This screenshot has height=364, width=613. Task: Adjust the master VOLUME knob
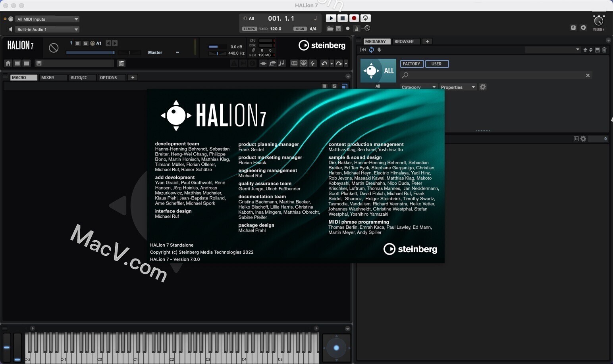(x=598, y=21)
